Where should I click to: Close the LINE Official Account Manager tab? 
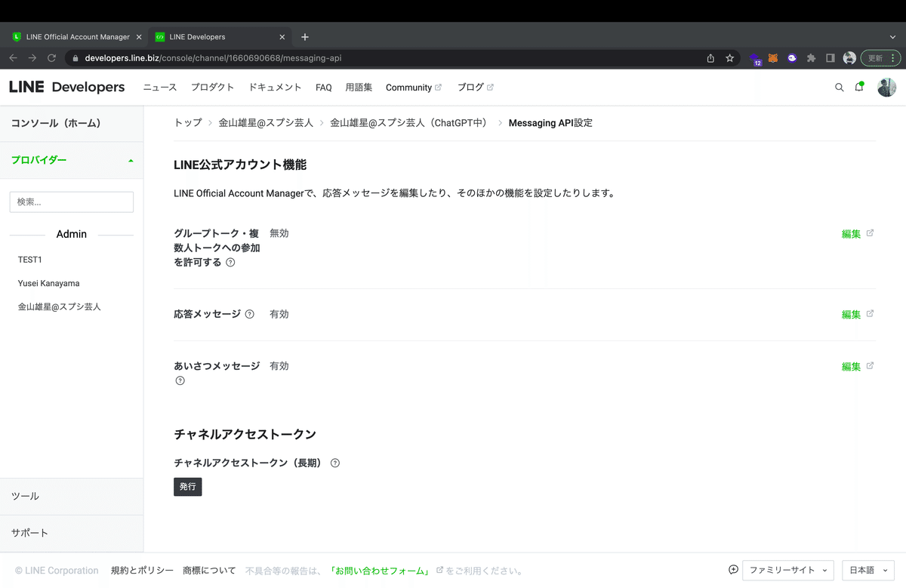coord(139,37)
